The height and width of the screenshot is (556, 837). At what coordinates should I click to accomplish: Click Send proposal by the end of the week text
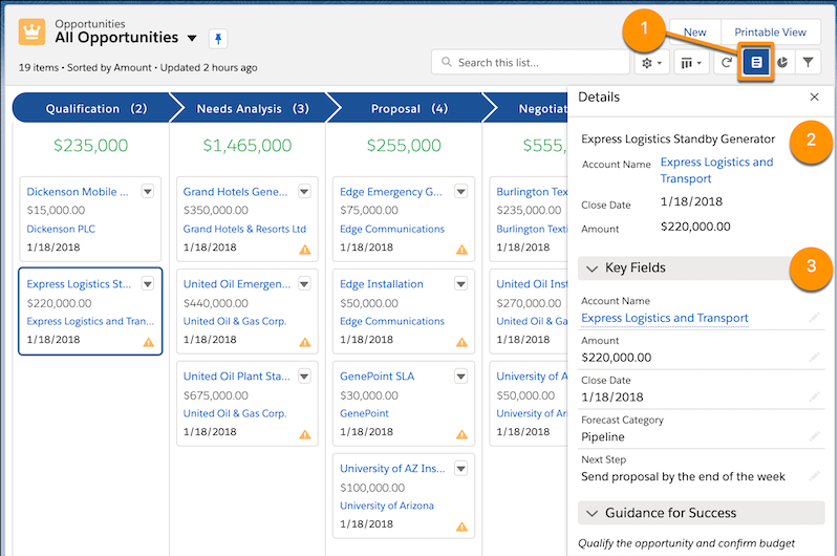tap(683, 476)
